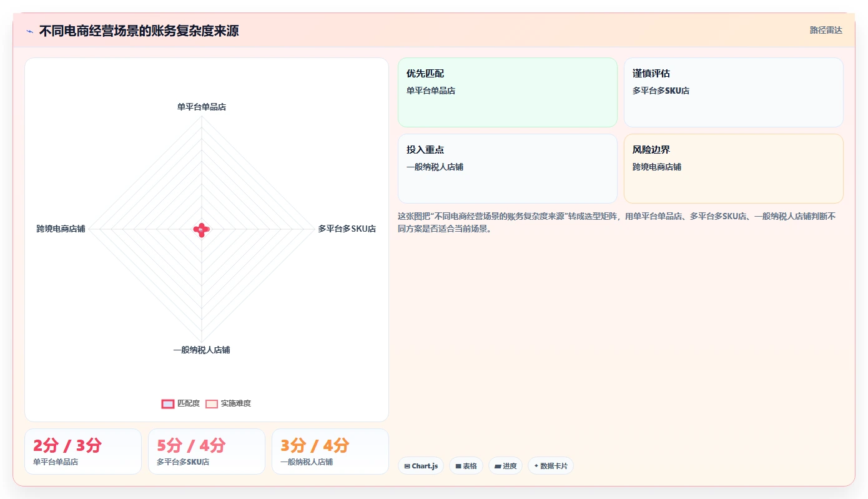Select the 2分 / 3分 score card
The image size is (868, 499).
83,452
